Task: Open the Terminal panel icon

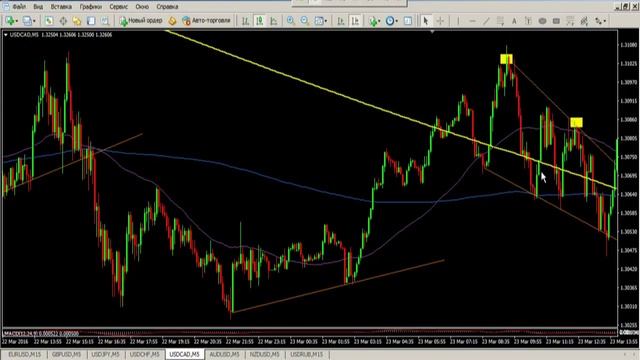Action: (91, 21)
